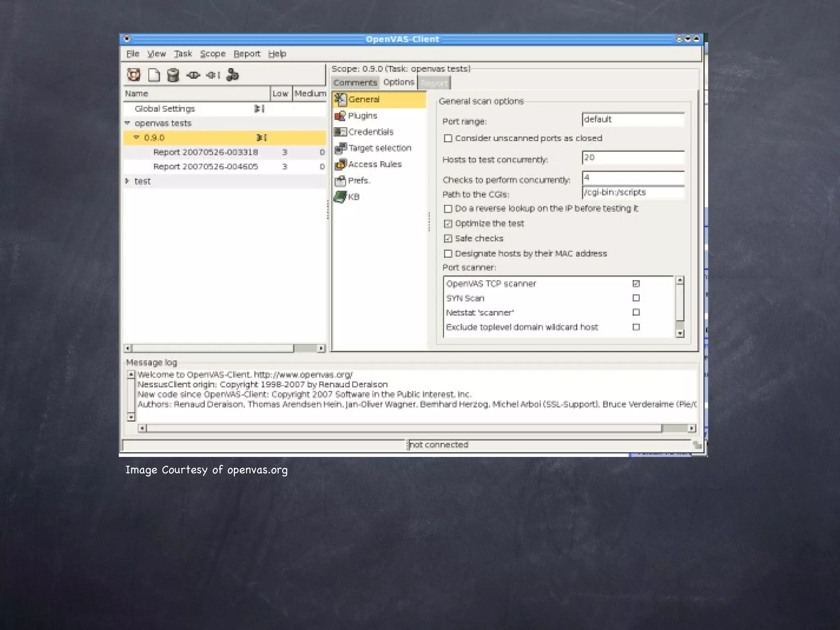
Task: Expand the test task in tree
Action: (x=127, y=181)
